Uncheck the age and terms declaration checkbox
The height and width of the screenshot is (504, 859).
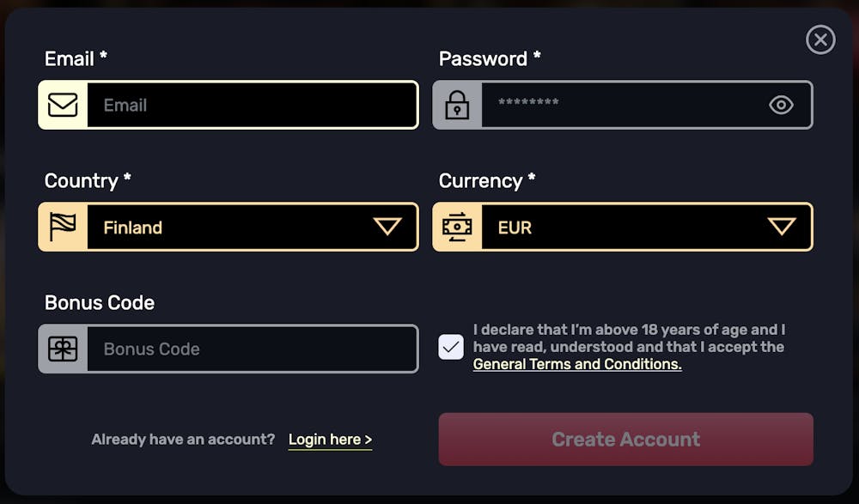[451, 347]
